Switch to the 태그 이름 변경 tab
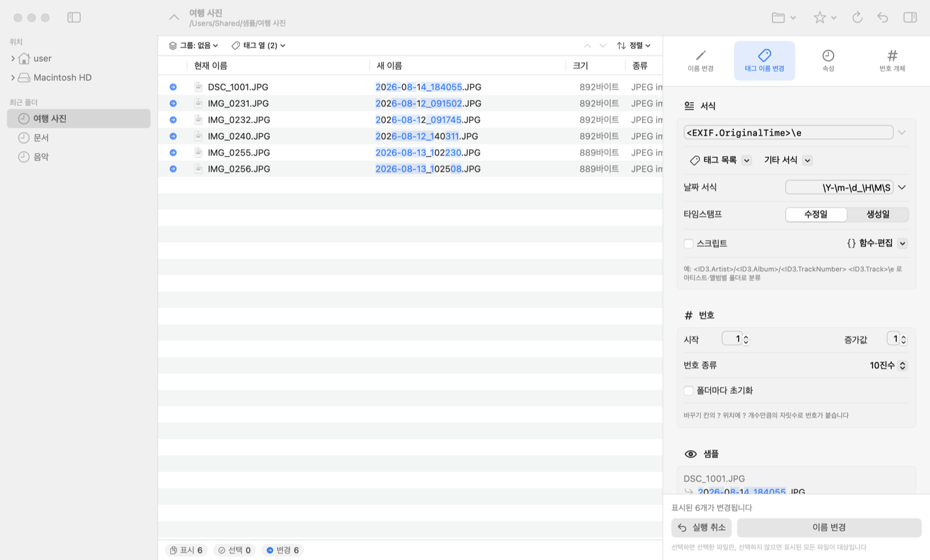 (764, 60)
